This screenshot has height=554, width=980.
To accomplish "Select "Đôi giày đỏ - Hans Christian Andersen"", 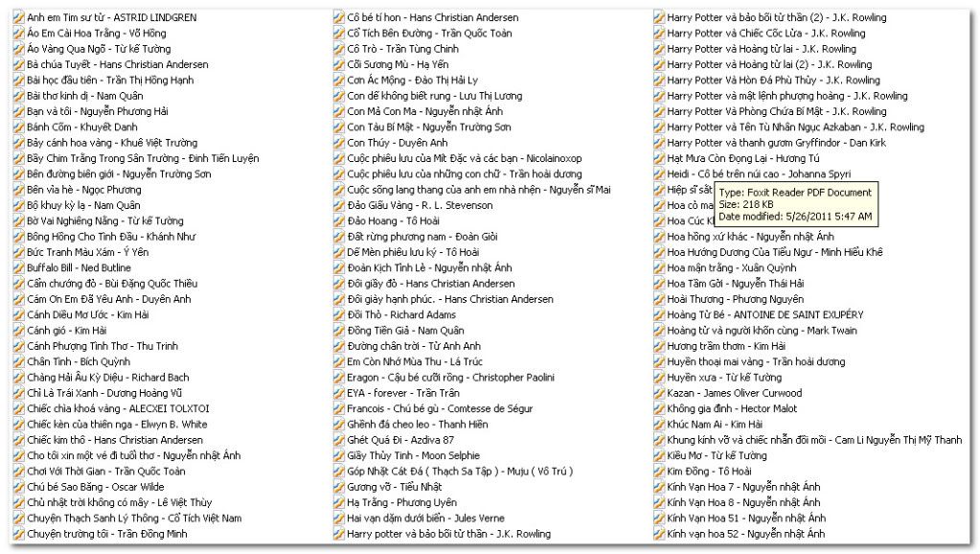I will click(431, 284).
